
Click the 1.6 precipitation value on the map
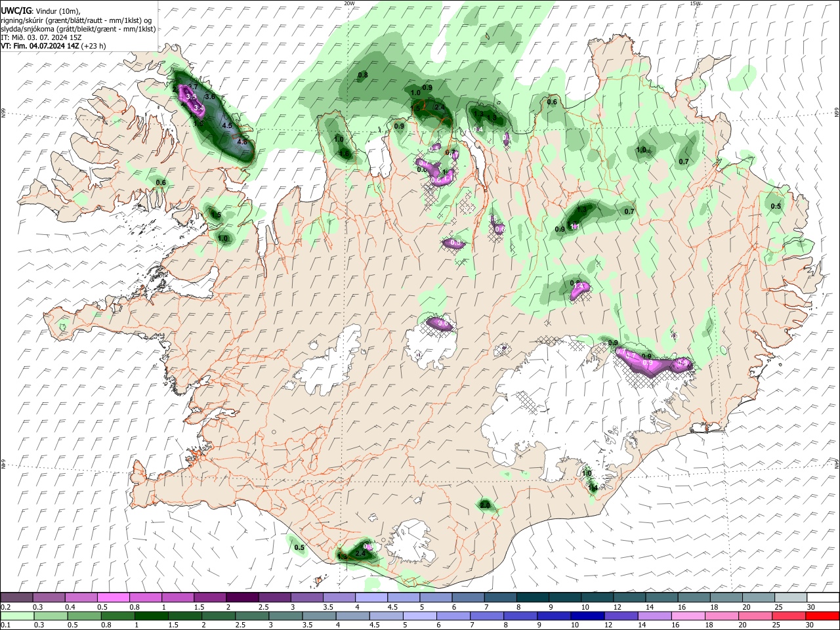[344, 154]
